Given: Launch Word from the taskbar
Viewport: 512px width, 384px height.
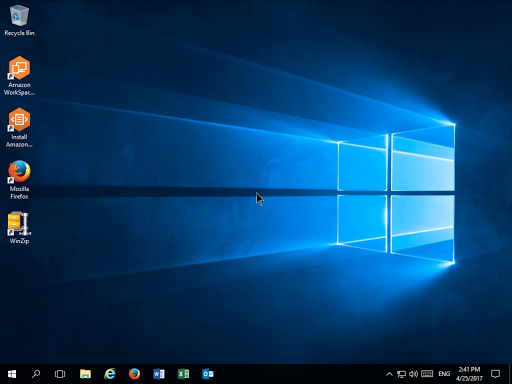Looking at the screenshot, I should 159,374.
